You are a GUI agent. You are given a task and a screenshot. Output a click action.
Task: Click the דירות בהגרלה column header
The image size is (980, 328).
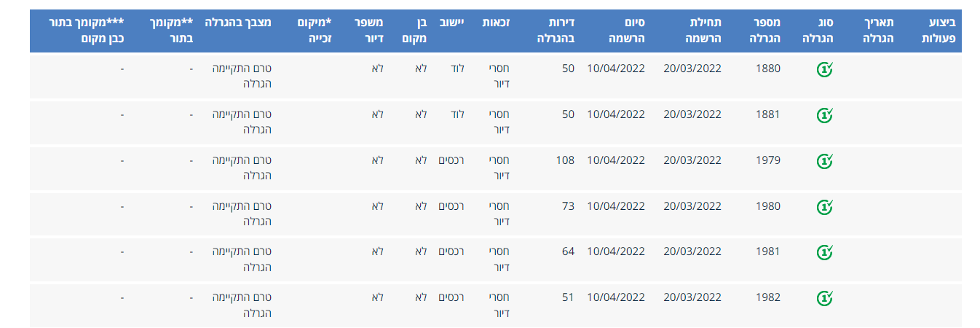coord(556,31)
